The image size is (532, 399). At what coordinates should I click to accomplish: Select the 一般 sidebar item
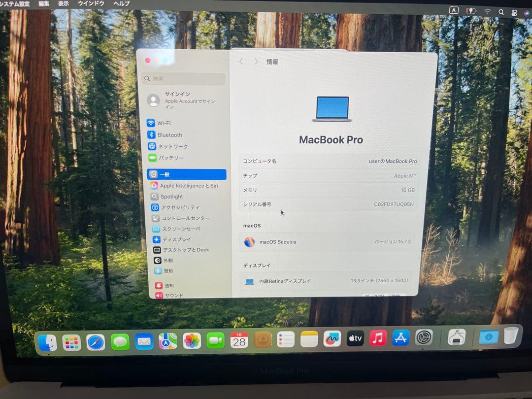pos(187,174)
